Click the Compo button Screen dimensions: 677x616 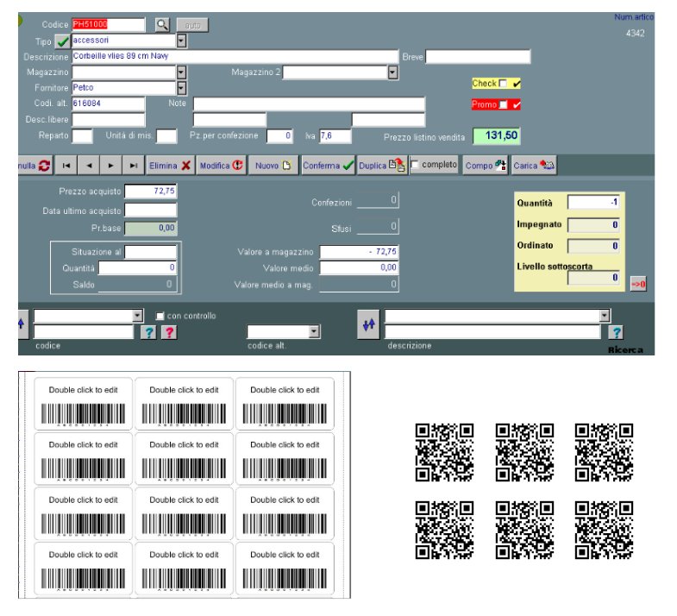pyautogui.click(x=486, y=166)
